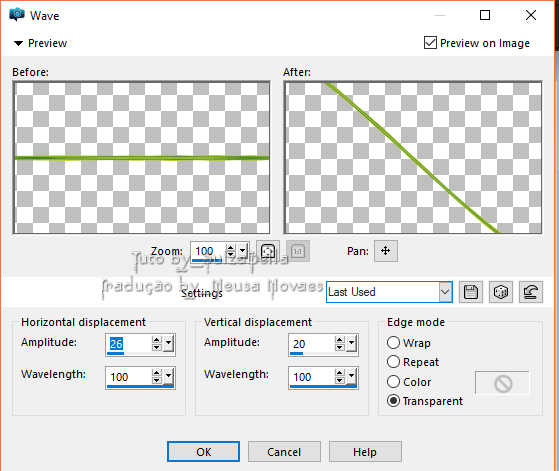Click the Fit to window zoom icon

(x=268, y=251)
